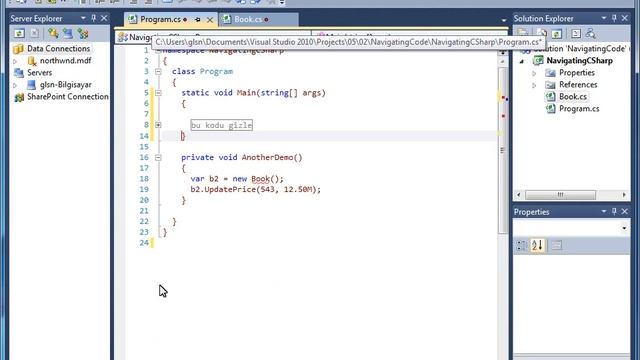The width and height of the screenshot is (640, 360).
Task: Select Book.cs in Solution Explorer
Action: coord(573,97)
